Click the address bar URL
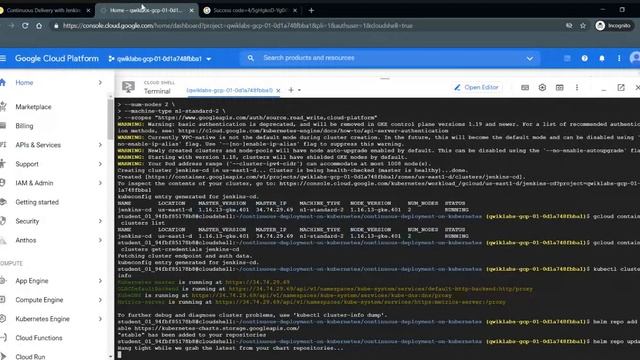Image resolution: width=640 pixels, height=360 pixels. (x=238, y=26)
